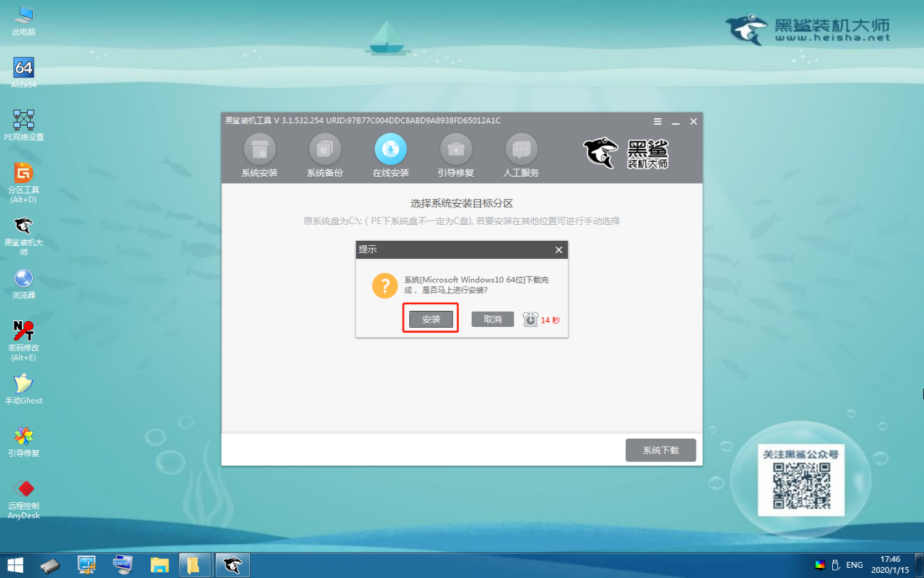Click the active 在线安装 icon
This screenshot has width=924, height=578.
point(390,151)
